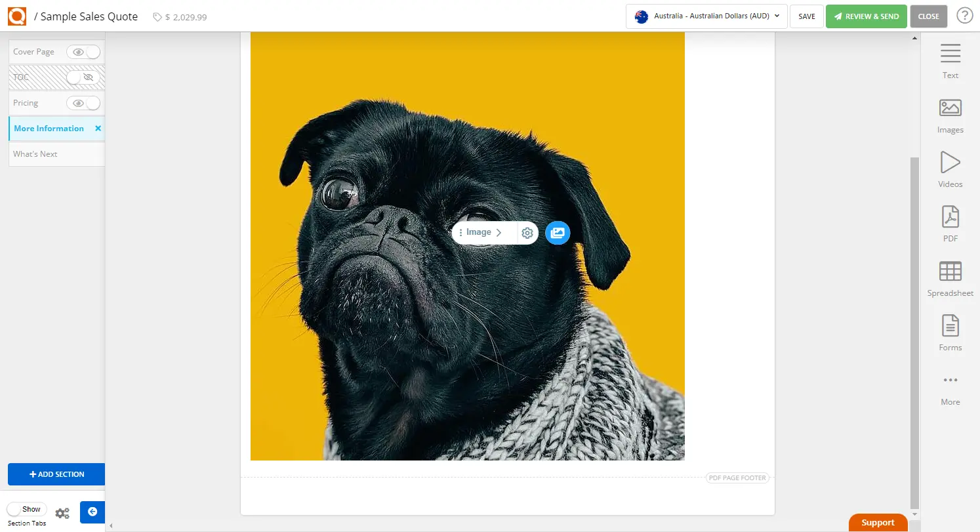Click blue replace image icon
This screenshot has height=532, width=980.
tap(558, 233)
